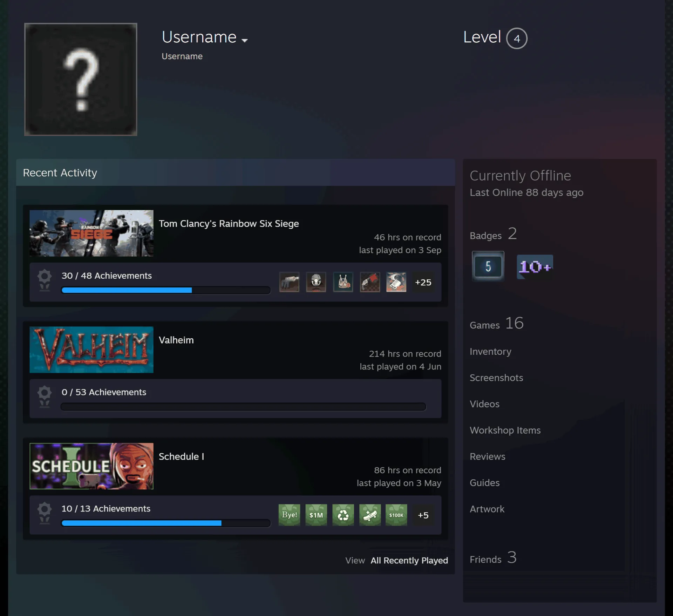Open the Reviews link
Image resolution: width=673 pixels, height=616 pixels.
[488, 456]
